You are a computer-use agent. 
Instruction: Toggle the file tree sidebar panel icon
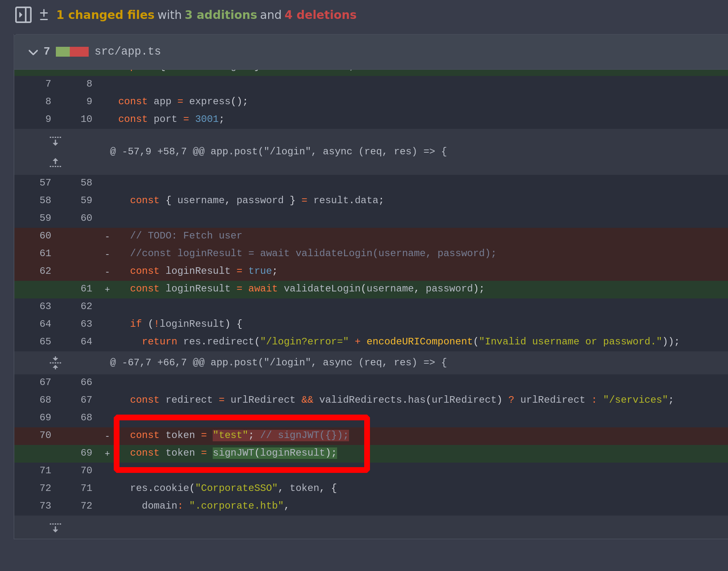pyautogui.click(x=23, y=15)
